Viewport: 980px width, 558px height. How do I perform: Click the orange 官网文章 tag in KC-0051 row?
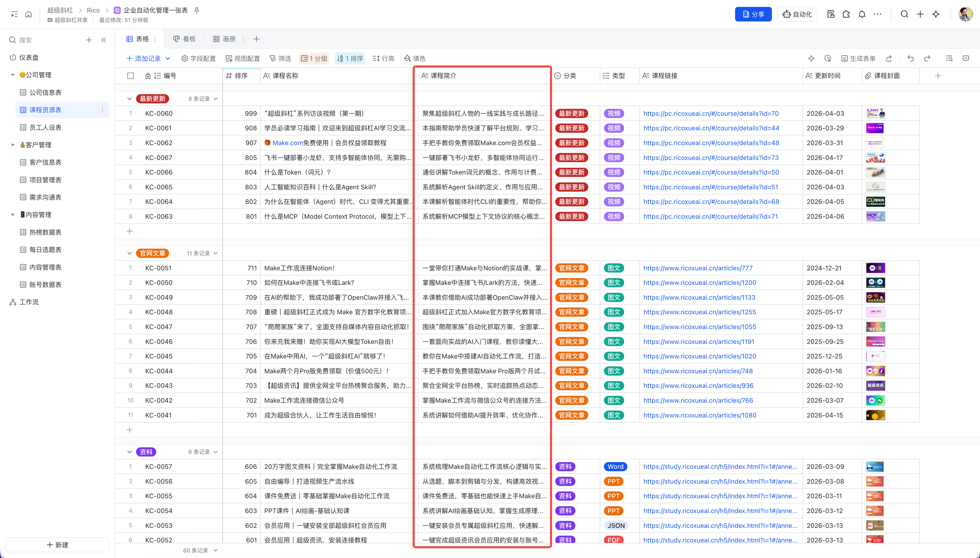[x=571, y=268]
